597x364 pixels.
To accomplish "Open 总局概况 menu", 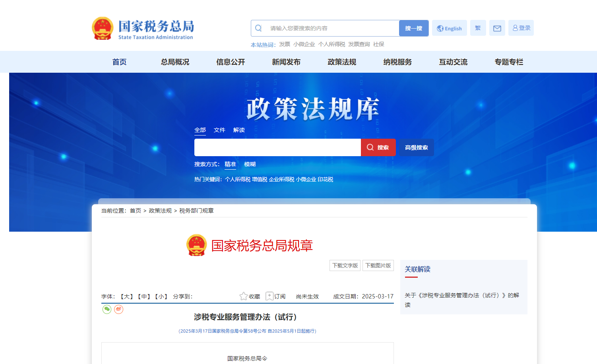I will (175, 62).
